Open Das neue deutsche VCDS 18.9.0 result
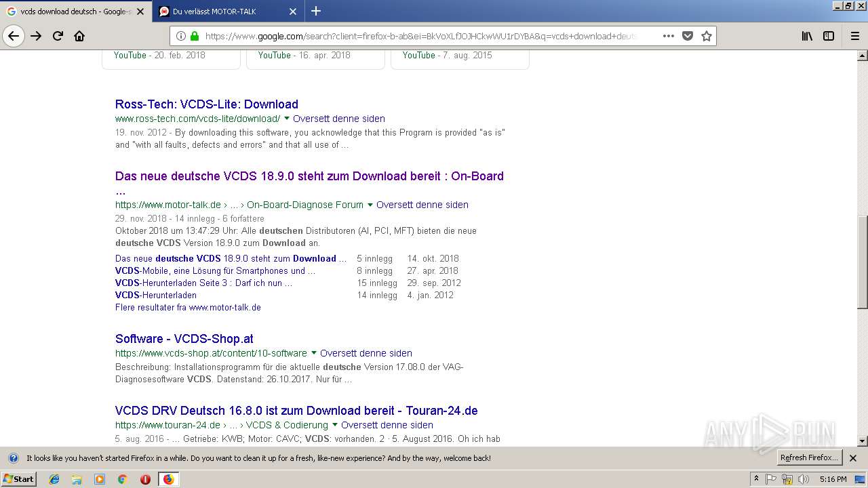Viewport: 868px width, 488px height. pyautogui.click(x=309, y=176)
